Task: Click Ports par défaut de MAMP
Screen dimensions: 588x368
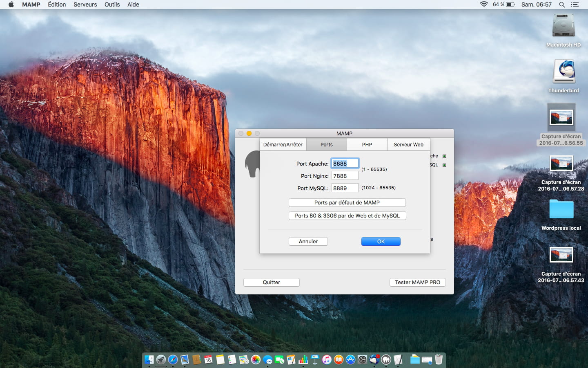Action: click(347, 202)
